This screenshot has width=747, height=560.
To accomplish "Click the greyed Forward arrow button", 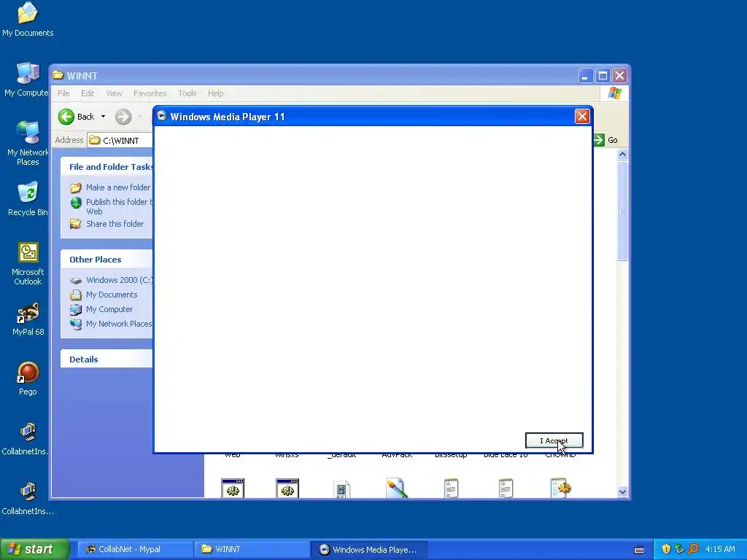I will pyautogui.click(x=123, y=117).
